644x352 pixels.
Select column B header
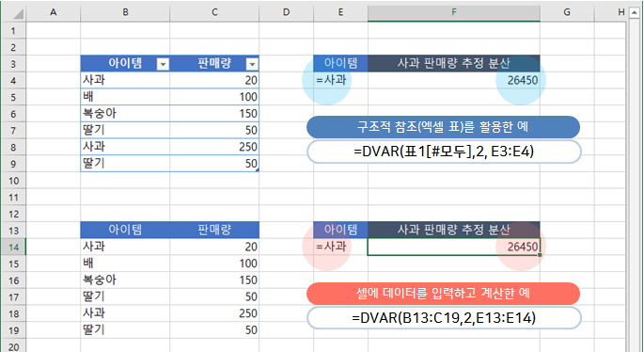click(x=125, y=12)
